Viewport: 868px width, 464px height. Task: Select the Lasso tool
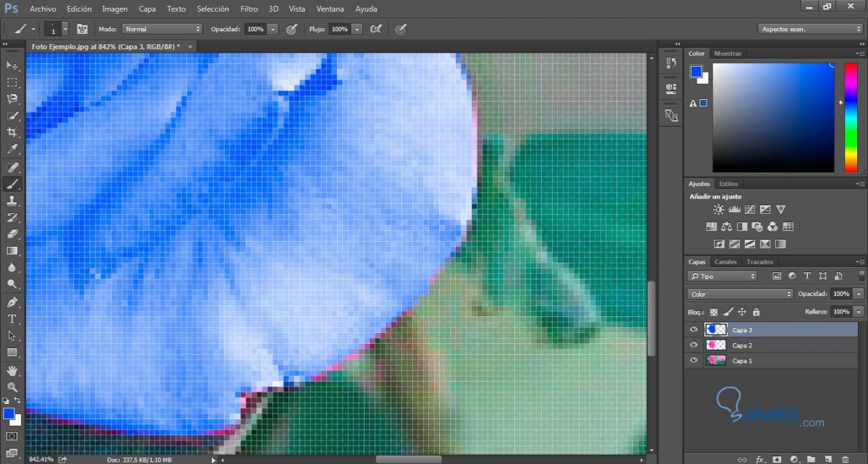click(x=12, y=99)
